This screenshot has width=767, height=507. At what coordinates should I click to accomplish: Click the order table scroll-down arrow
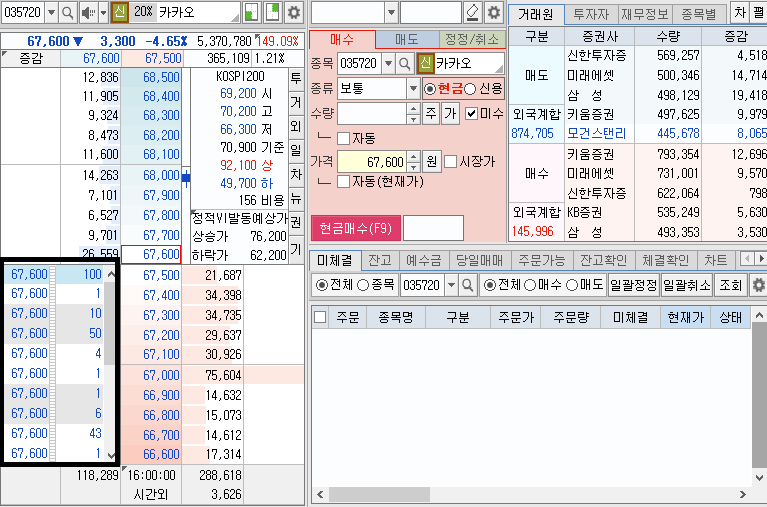tap(760, 477)
